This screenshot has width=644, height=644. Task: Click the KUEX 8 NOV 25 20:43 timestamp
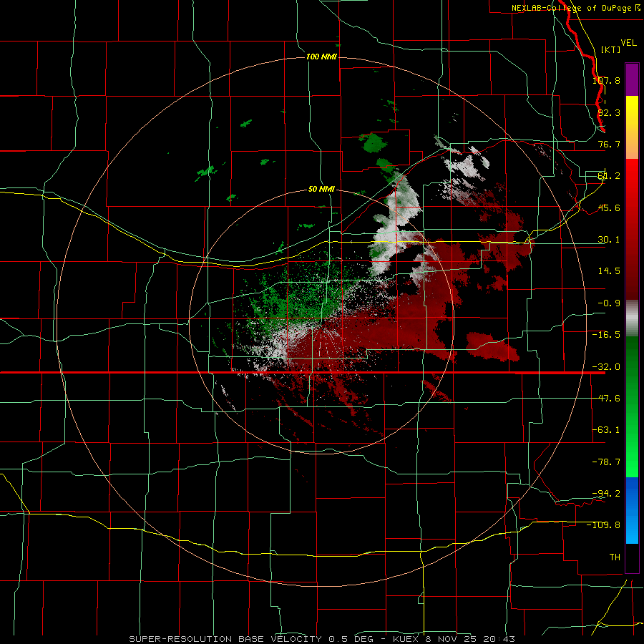click(x=454, y=639)
